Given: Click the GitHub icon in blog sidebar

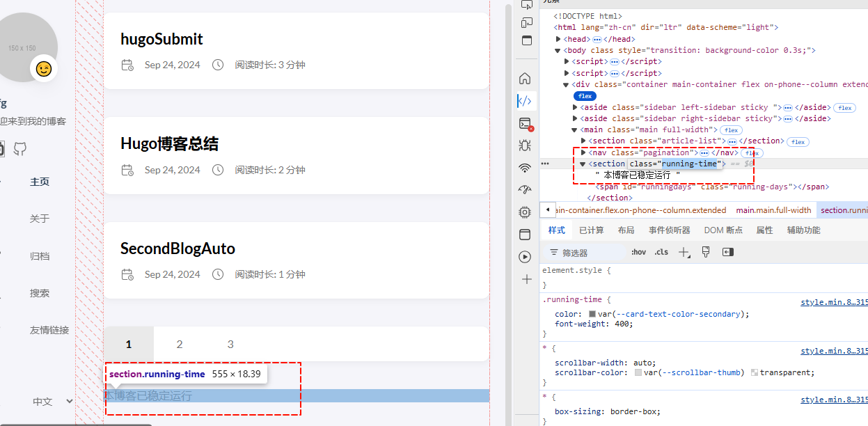Looking at the screenshot, I should [x=20, y=148].
